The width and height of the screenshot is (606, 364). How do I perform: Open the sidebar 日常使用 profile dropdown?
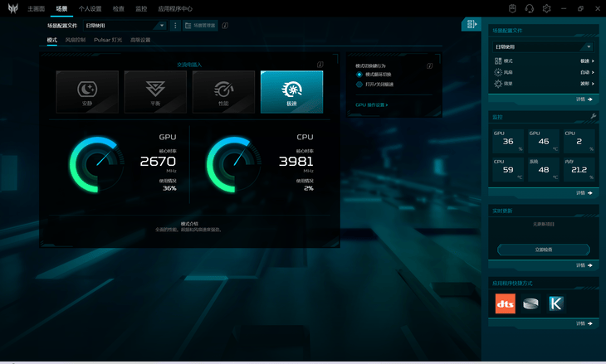point(543,46)
